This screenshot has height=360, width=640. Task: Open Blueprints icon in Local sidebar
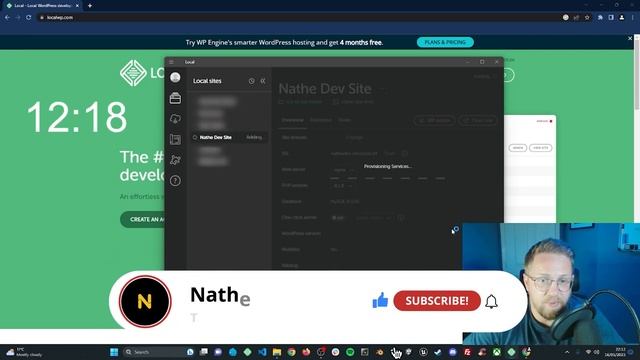[x=175, y=139]
